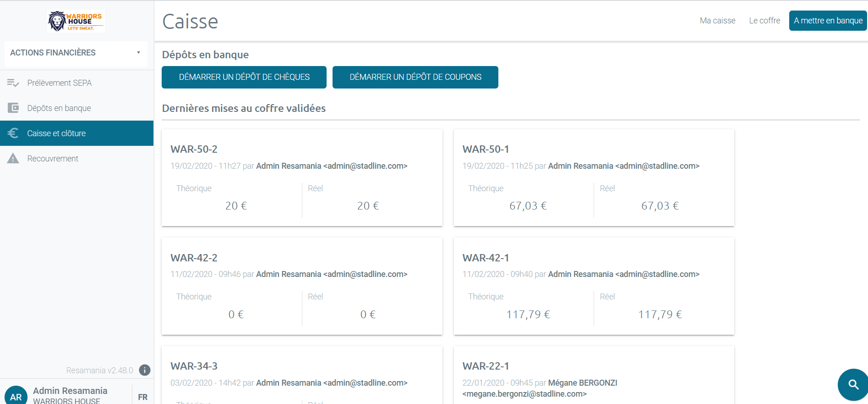Click the 11/02/2020 - 09h40 date in WAR-42-1
The image size is (868, 404).
(497, 274)
